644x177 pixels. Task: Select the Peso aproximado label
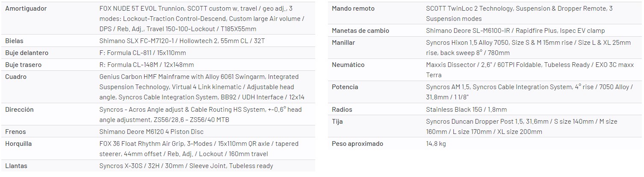click(x=357, y=144)
